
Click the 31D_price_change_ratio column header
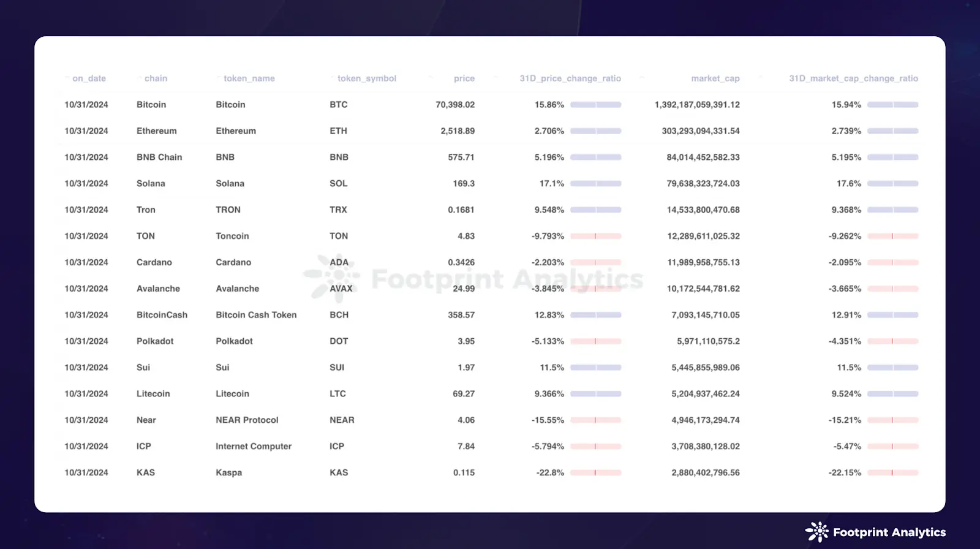tap(570, 78)
